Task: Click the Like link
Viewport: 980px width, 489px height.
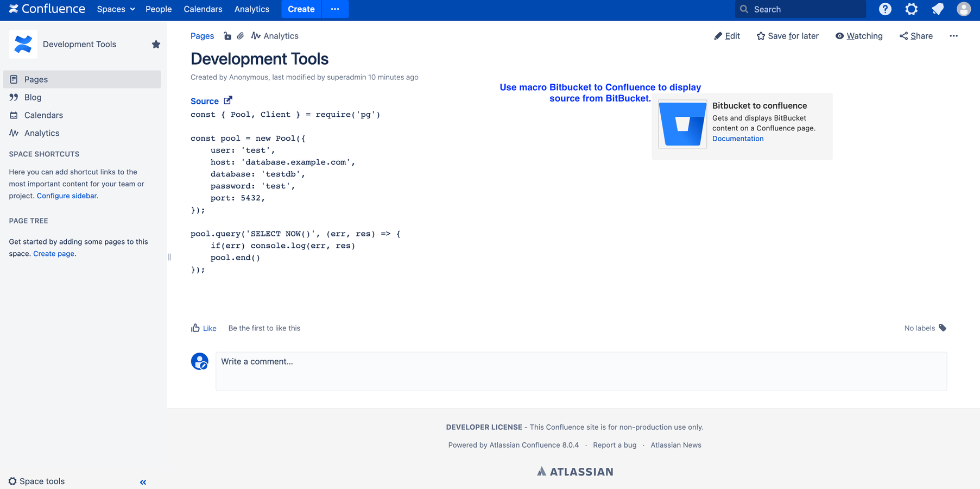Action: (210, 328)
